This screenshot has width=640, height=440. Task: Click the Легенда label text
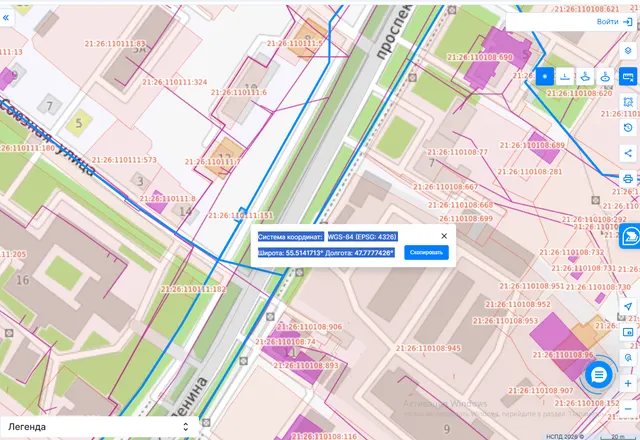pyautogui.click(x=27, y=427)
